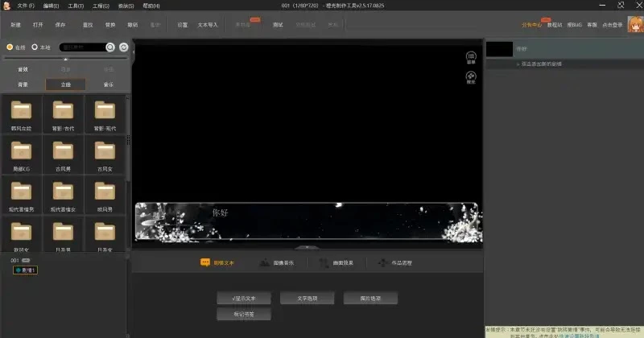644x338 pixels.
Task: Switch to the 背景 tab
Action: point(23,84)
